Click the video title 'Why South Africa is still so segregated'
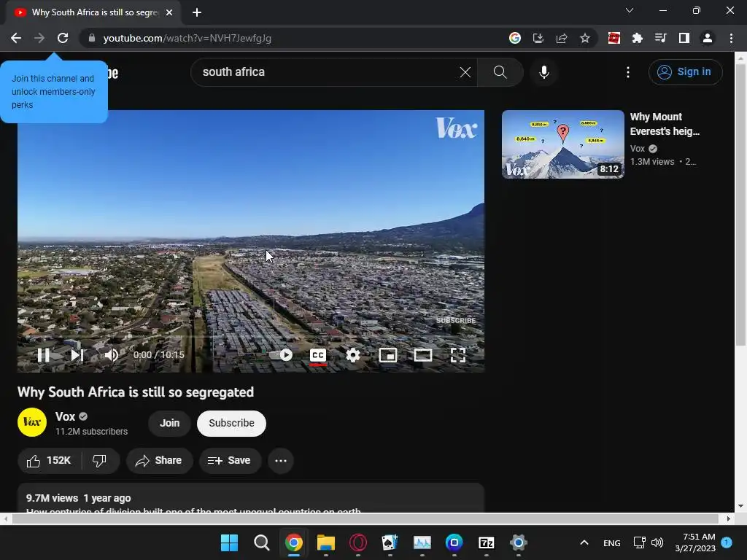Screen dimensions: 747x560 (136, 392)
